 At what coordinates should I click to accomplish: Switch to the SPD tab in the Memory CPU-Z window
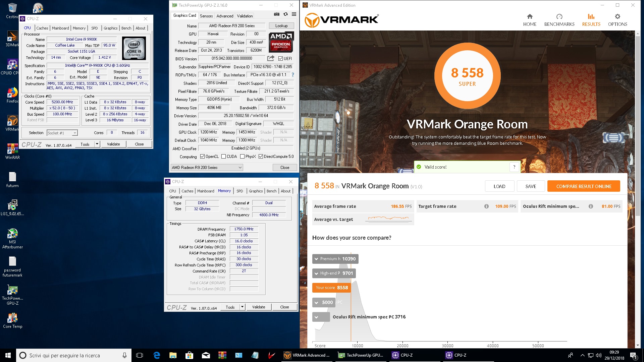click(239, 191)
